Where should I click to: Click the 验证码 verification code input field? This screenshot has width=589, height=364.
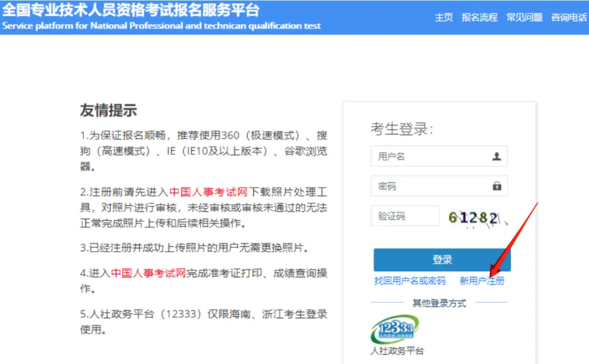[405, 215]
